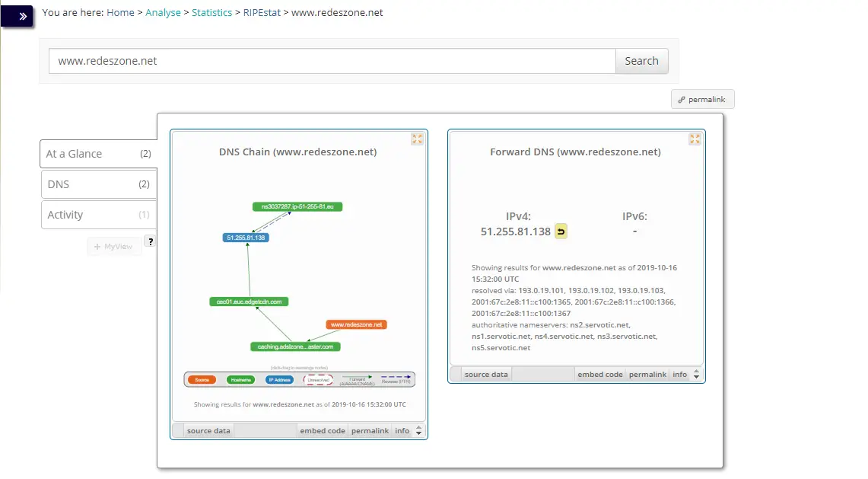The height and width of the screenshot is (479, 868).
Task: Go to Home in the breadcrumb
Action: [120, 13]
